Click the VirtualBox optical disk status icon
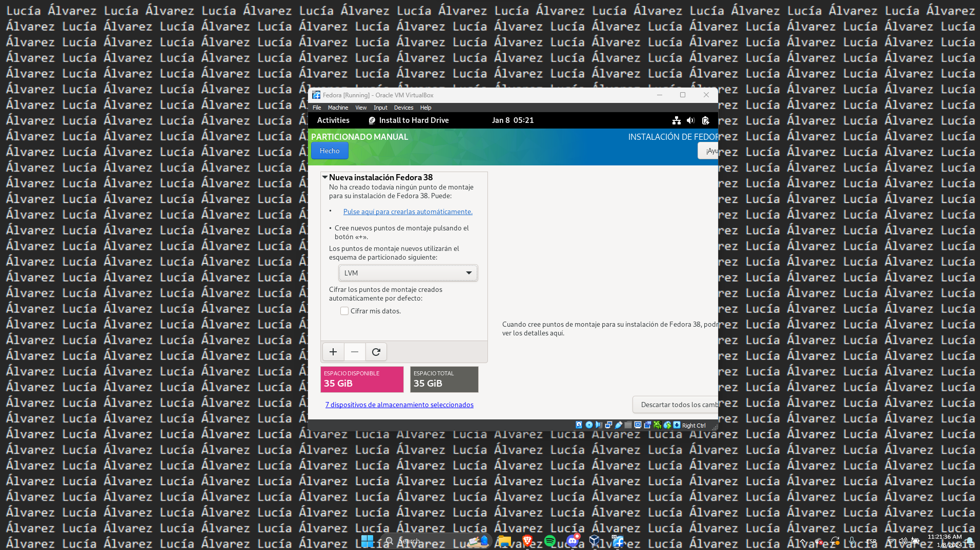Screen dimensions: 980x550 (x=589, y=425)
